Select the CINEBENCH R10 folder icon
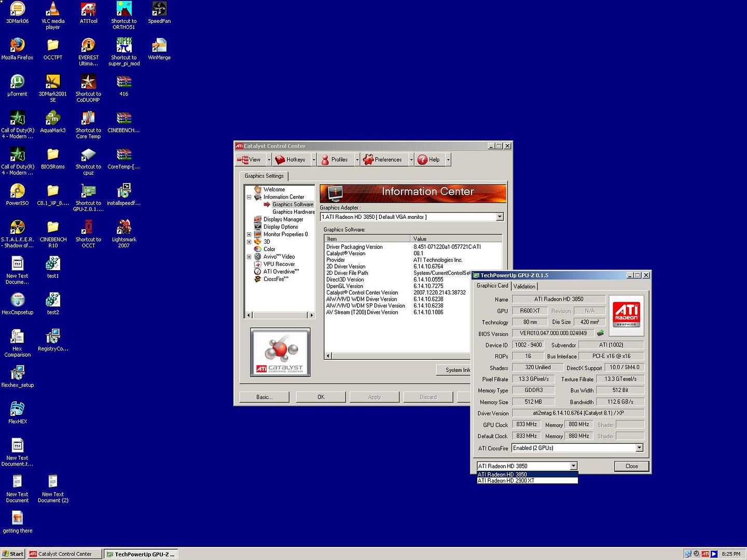This screenshot has height=560, width=747. click(53, 233)
